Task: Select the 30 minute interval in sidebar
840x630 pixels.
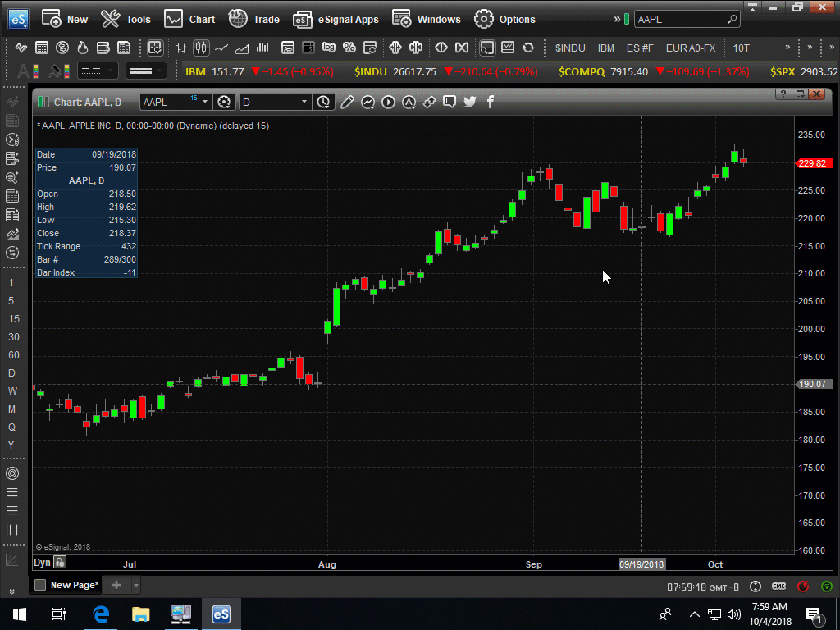Action: pyautogui.click(x=13, y=337)
